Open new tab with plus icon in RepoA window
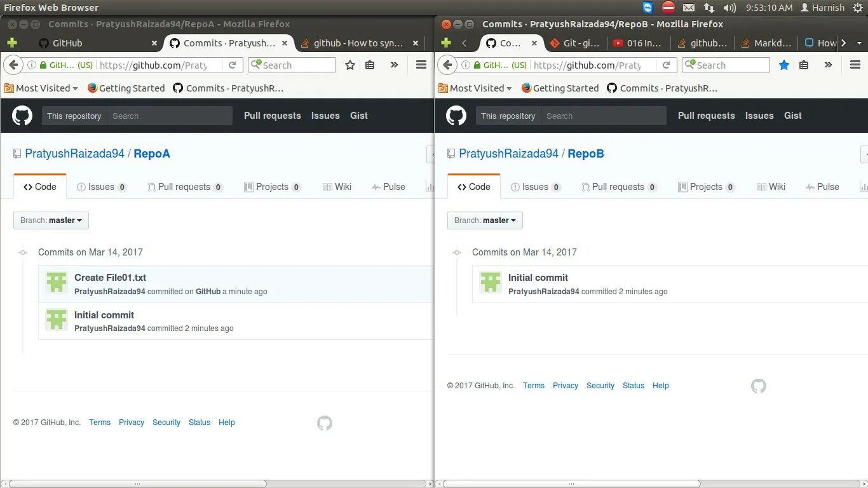868x488 pixels. (12, 43)
